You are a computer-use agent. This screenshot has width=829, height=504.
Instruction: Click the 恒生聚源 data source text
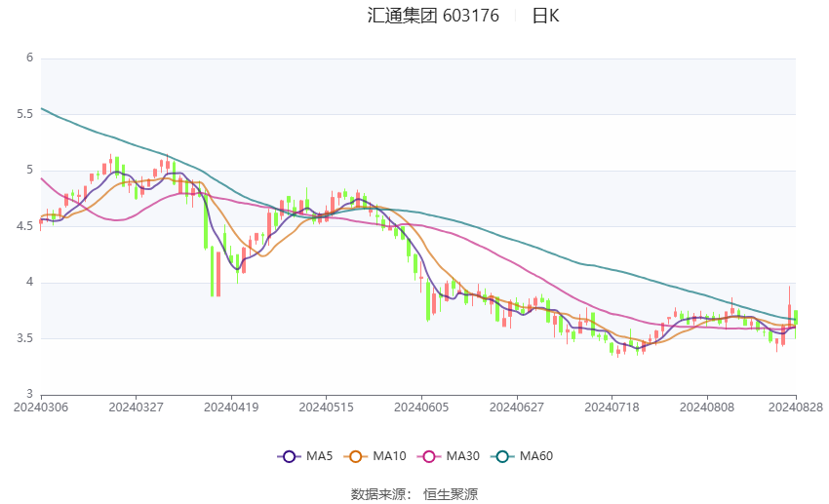[x=451, y=494]
